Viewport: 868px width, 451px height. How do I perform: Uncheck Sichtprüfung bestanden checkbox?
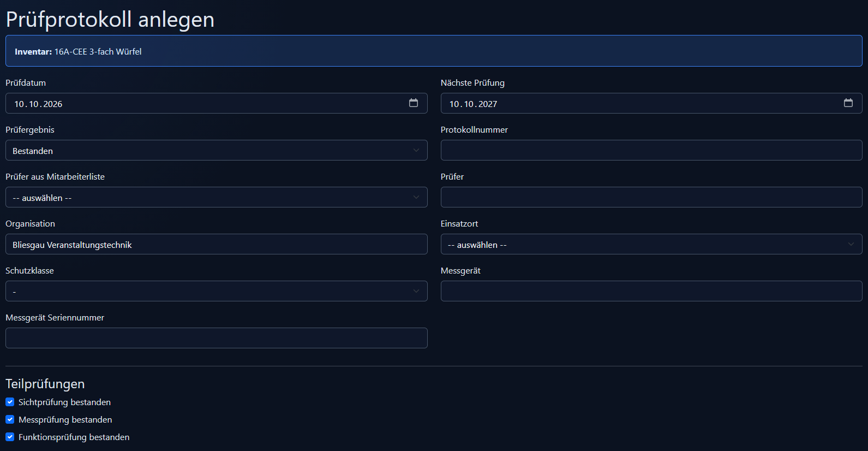10,402
